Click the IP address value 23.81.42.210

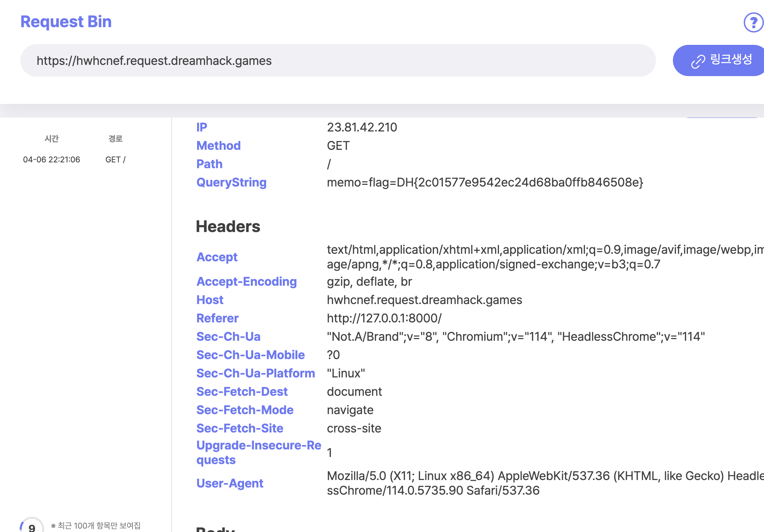[362, 127]
